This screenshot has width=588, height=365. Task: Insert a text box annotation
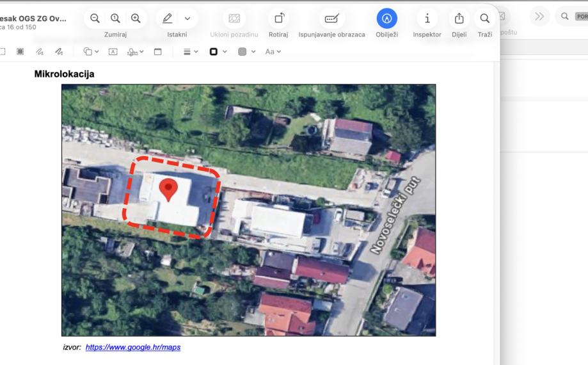(x=113, y=51)
